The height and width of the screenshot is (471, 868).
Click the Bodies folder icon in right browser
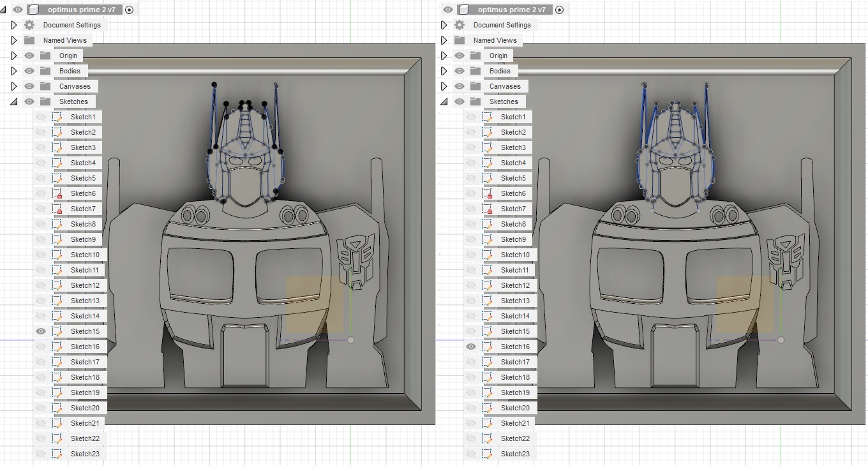[475, 71]
